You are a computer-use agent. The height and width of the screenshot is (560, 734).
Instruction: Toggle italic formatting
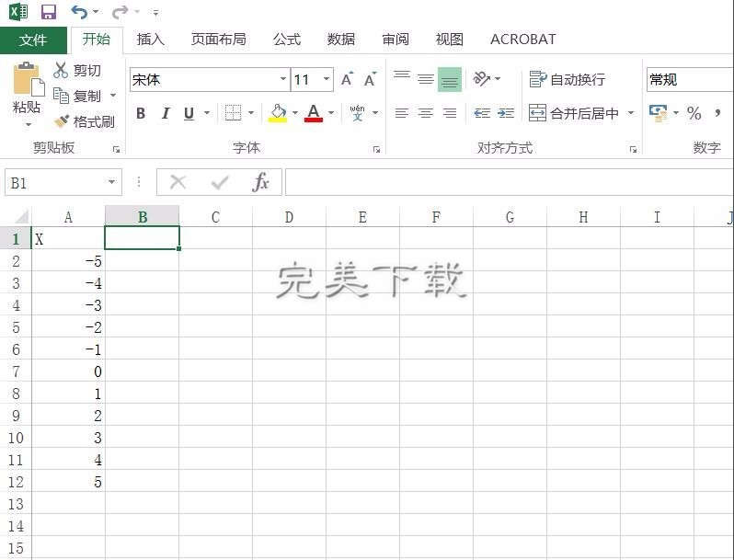coord(165,113)
